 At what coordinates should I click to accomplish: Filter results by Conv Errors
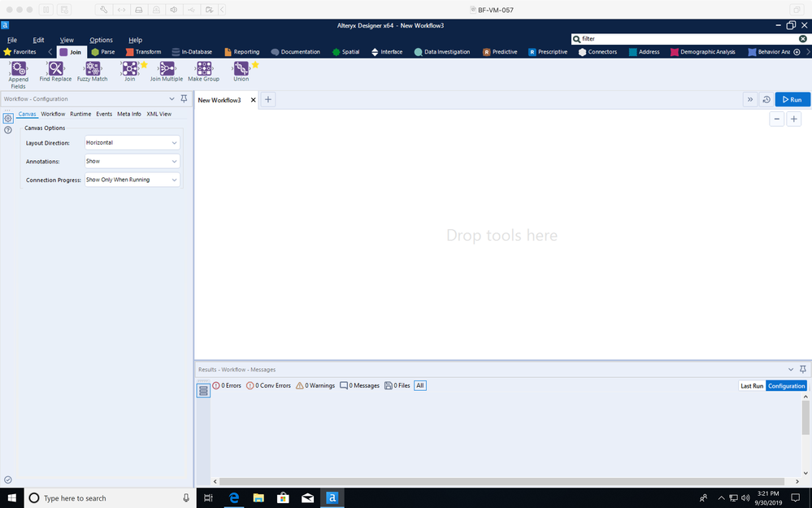pyautogui.click(x=268, y=386)
